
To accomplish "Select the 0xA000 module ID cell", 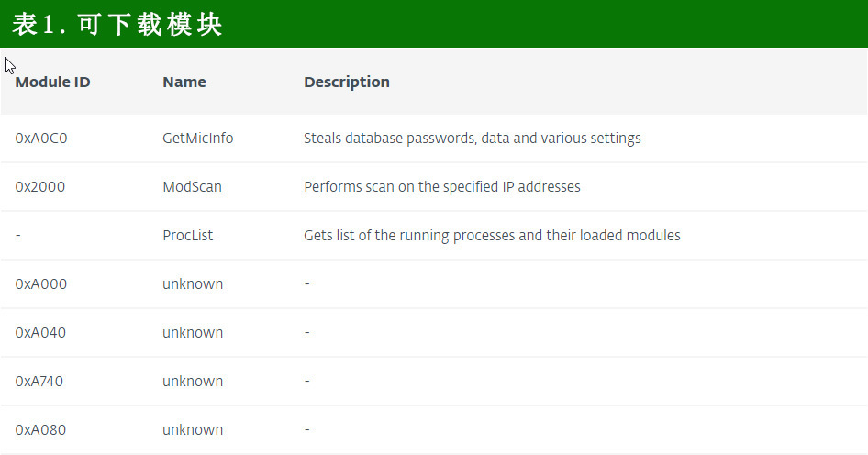I will [x=41, y=284].
